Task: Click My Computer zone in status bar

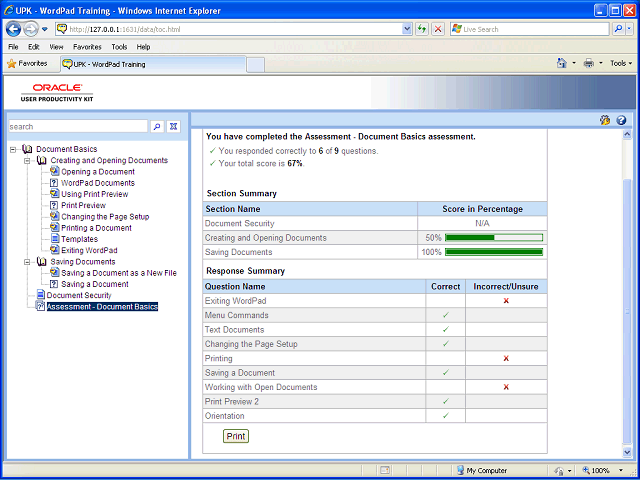Action: coord(482,470)
